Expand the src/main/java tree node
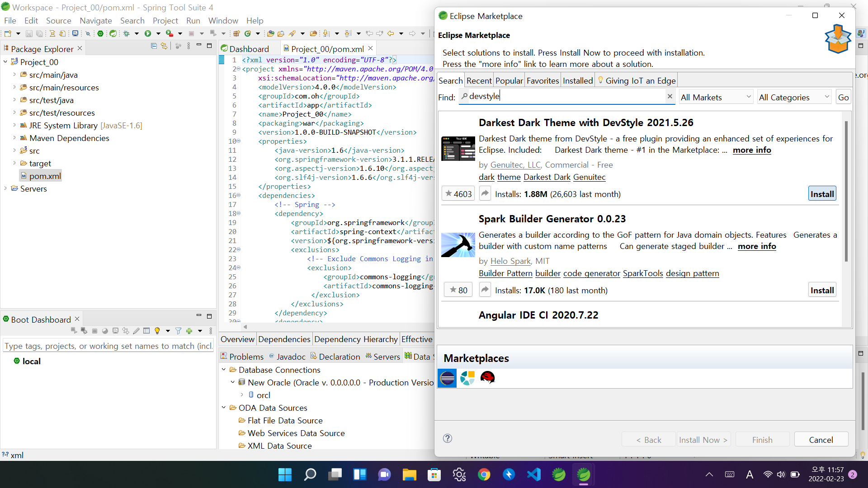 tap(14, 75)
